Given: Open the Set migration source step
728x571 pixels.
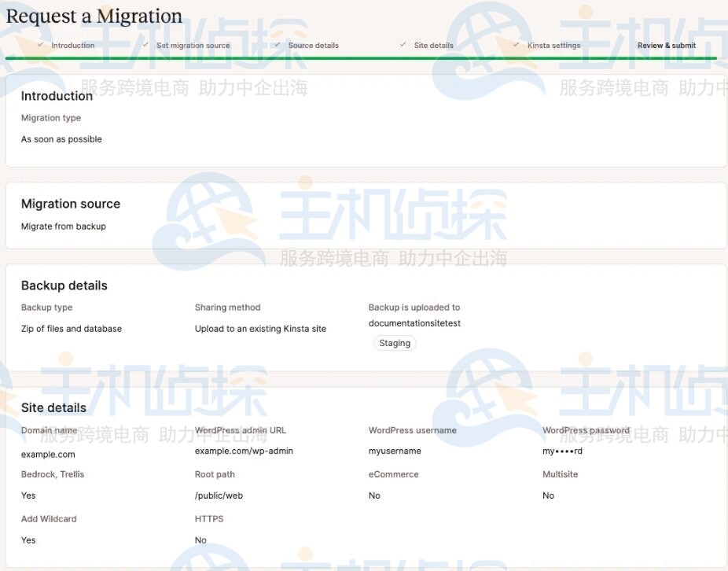Looking at the screenshot, I should pos(193,46).
